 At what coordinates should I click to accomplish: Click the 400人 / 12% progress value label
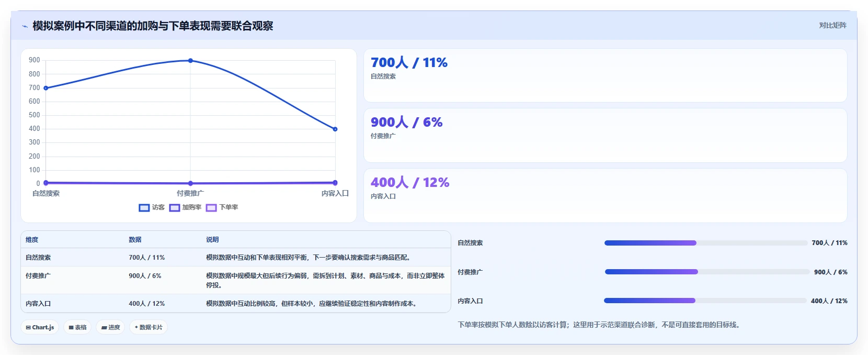click(829, 301)
